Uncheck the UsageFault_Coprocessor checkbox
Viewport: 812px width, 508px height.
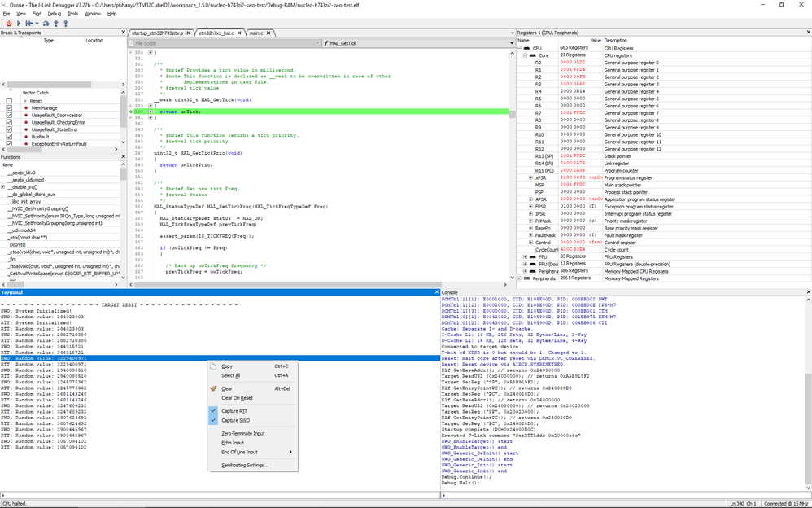pyautogui.click(x=9, y=115)
